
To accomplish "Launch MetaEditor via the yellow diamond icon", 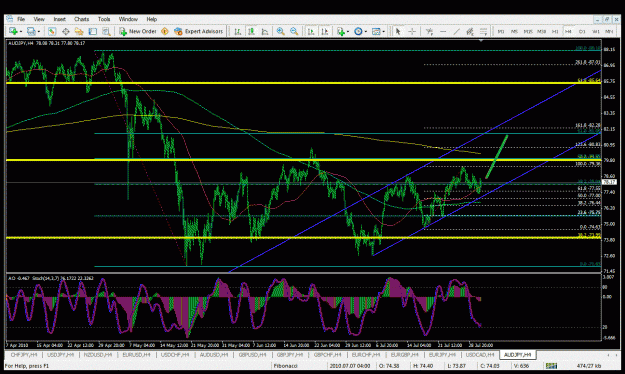I will [165, 31].
